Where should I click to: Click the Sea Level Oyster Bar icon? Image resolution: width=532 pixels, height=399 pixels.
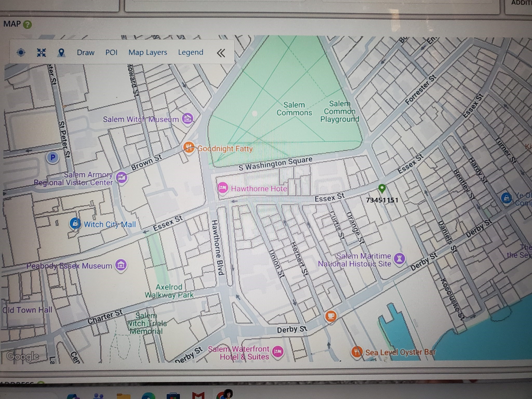357,352
